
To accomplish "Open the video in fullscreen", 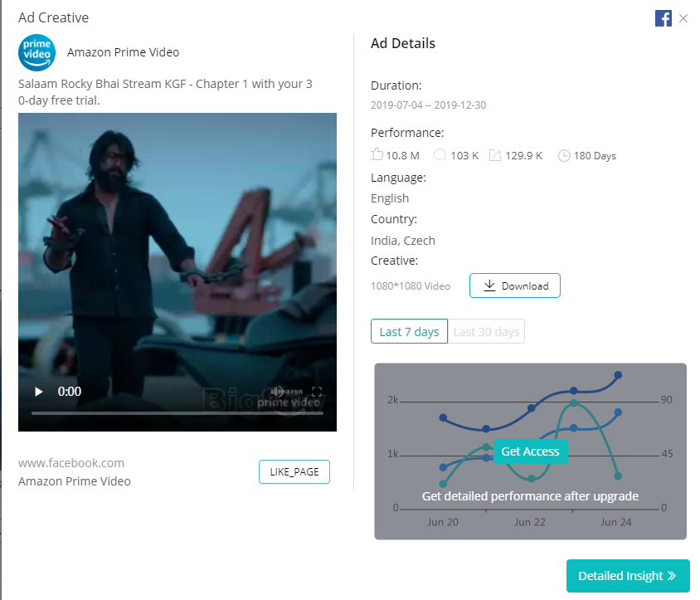I will (317, 392).
